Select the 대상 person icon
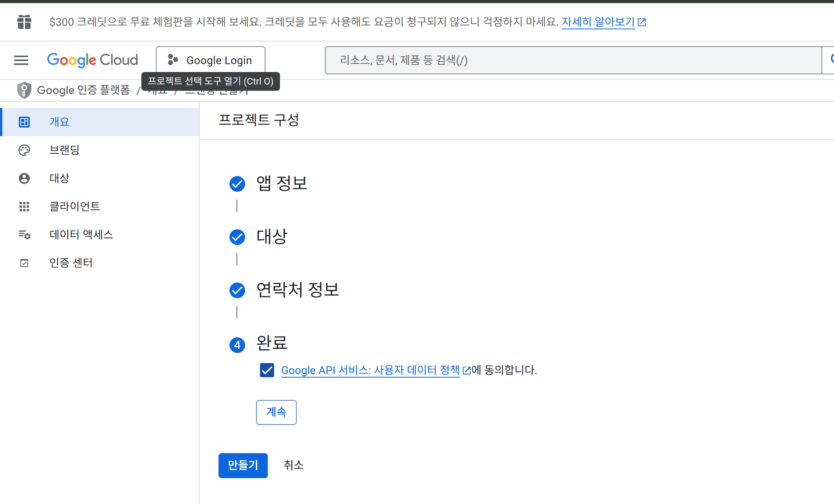The height and width of the screenshot is (504, 834). point(24,178)
